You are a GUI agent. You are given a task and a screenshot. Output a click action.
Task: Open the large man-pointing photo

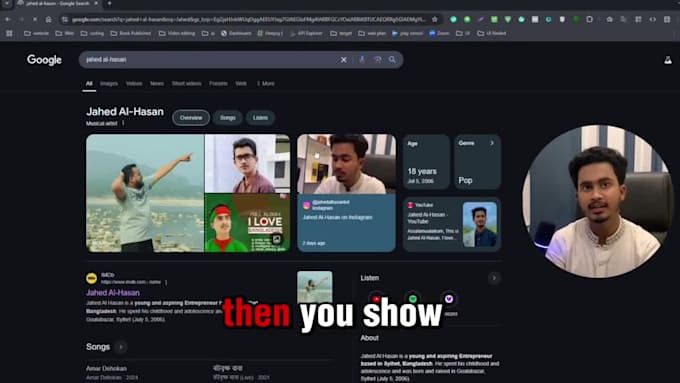tap(145, 193)
